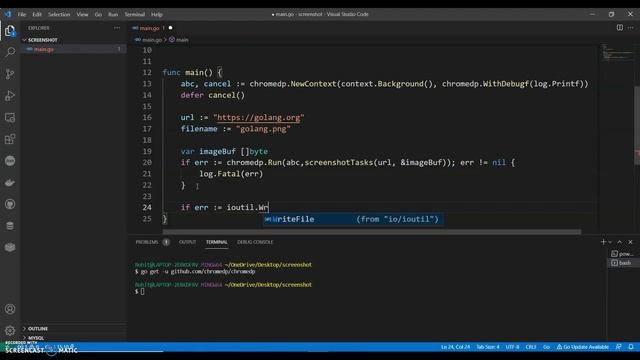640x360 pixels.
Task: Click the split editor right icon
Action: tap(620, 28)
